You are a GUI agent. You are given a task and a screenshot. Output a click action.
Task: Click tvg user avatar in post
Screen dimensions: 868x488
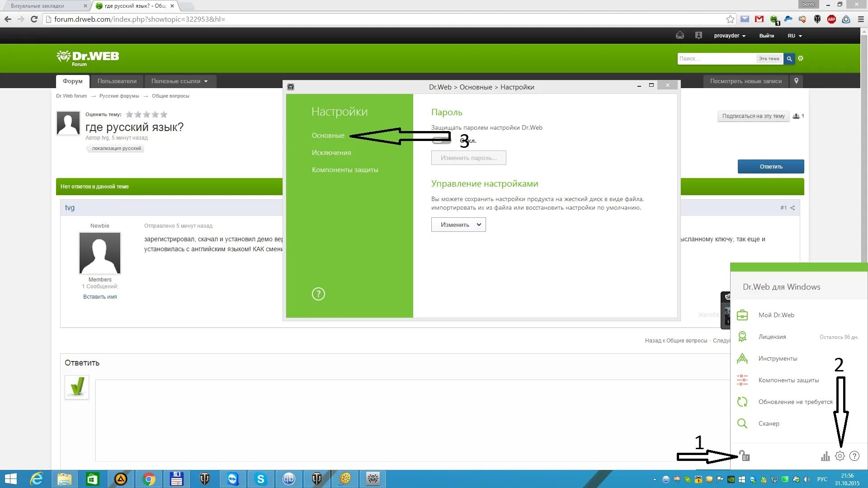[100, 253]
